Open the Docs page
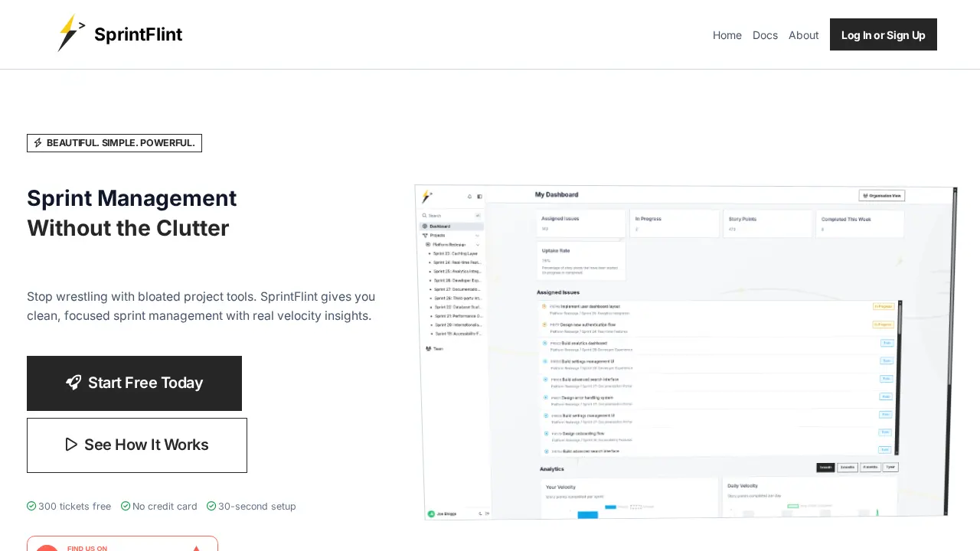Screen dimensions: 980x551 click(x=765, y=35)
